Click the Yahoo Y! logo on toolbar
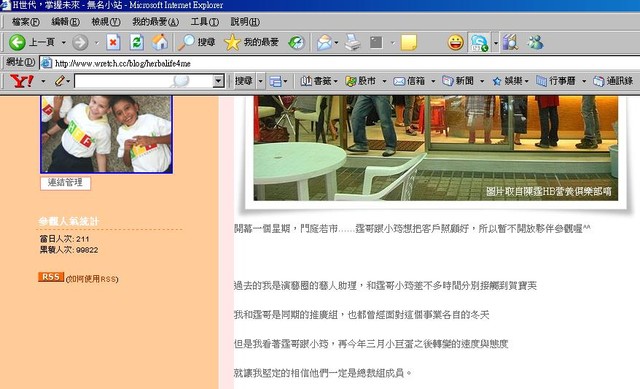This screenshot has width=640, height=389. (22, 81)
